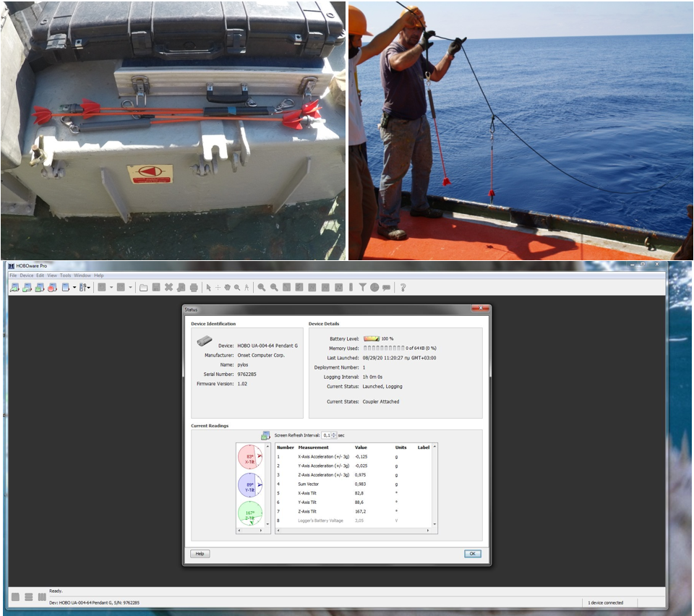Open the settings sliders dropdown in toolbar

85,288
